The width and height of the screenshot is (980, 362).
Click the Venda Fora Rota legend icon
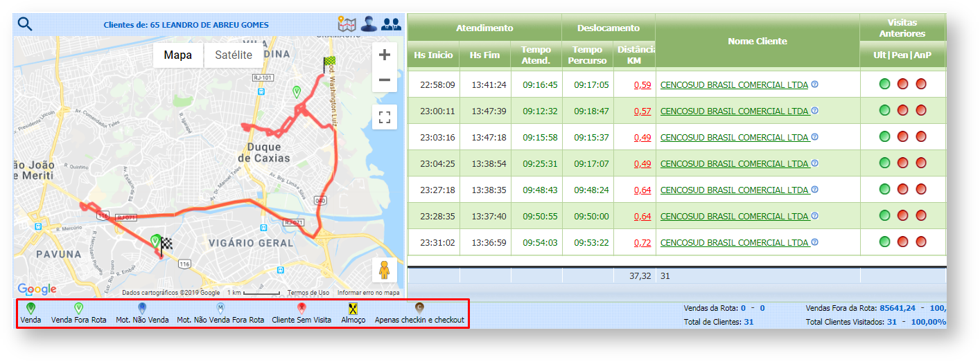point(78,308)
